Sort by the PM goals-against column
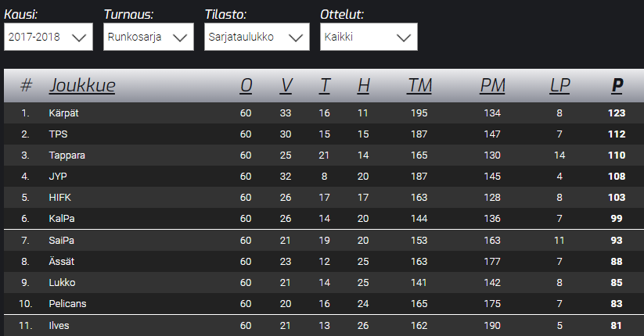644x336 pixels. (x=492, y=85)
